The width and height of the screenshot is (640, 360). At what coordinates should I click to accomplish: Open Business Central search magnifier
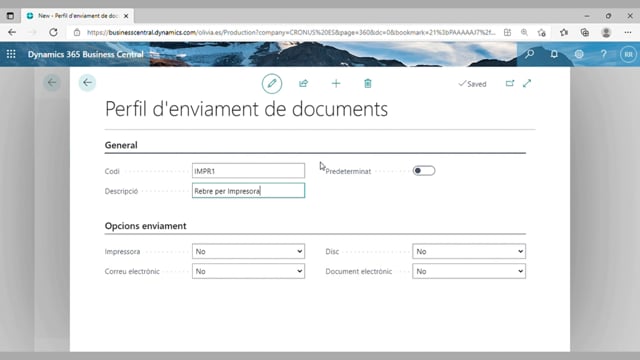(x=529, y=54)
